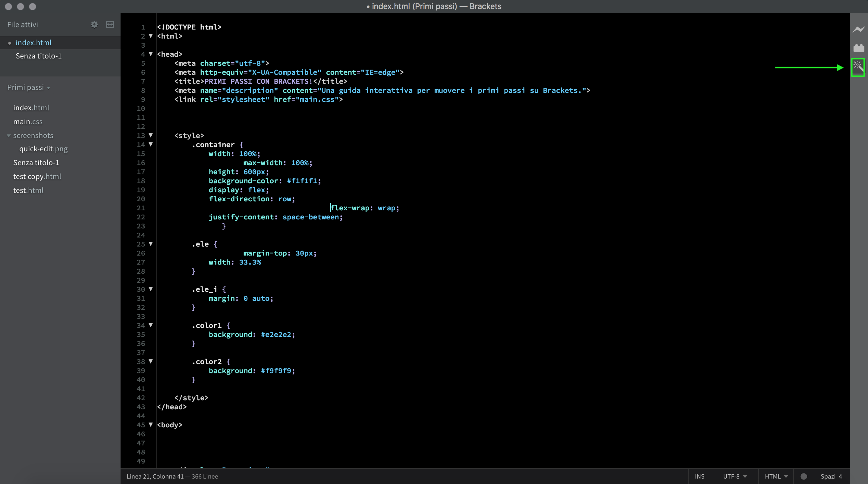
Task: Toggle INS insert/overwrite mode
Action: click(x=699, y=476)
